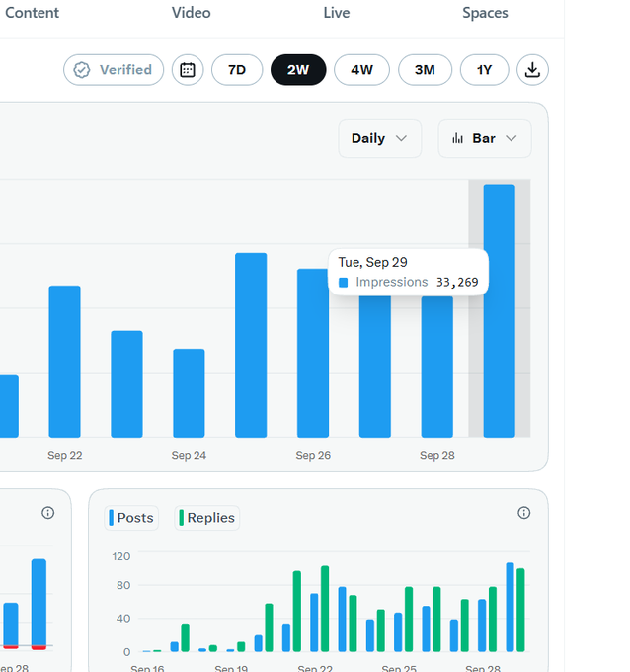Toggle the Verified filter
This screenshot has height=672, width=630.
(x=114, y=70)
